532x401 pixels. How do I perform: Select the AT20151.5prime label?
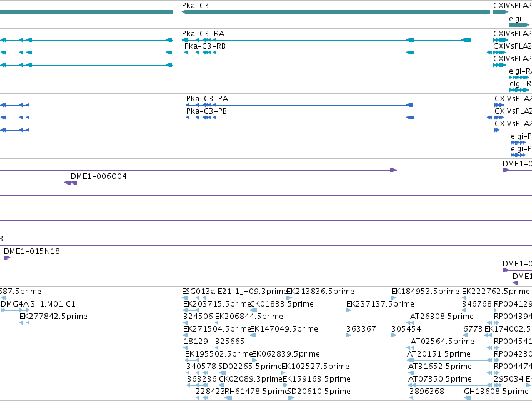coord(439,354)
